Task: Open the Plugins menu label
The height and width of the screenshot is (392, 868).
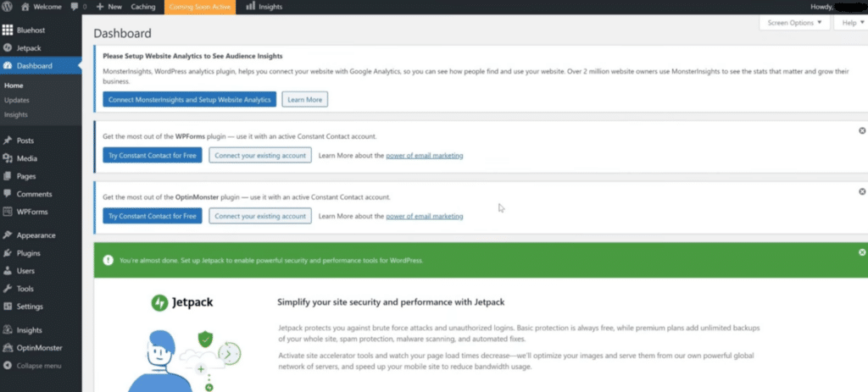Action: [x=28, y=253]
